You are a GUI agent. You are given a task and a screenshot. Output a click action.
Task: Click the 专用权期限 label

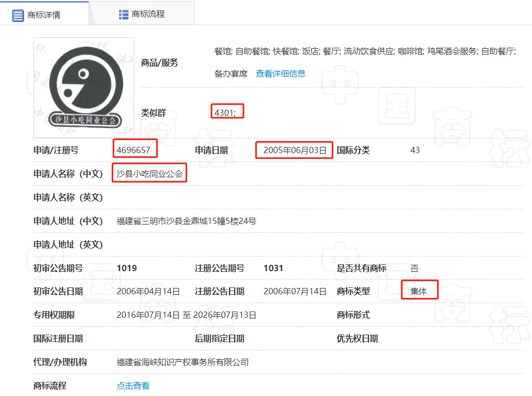[x=54, y=315]
